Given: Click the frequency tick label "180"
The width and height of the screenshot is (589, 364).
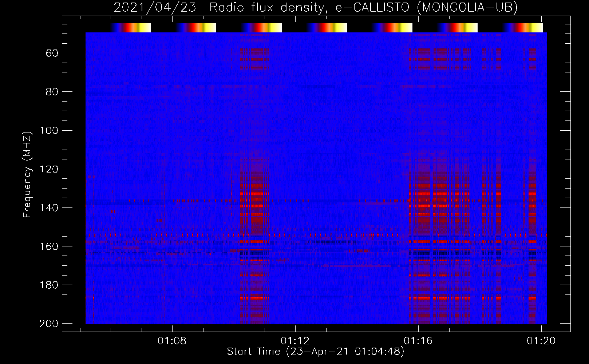Looking at the screenshot, I should pyautogui.click(x=49, y=285).
